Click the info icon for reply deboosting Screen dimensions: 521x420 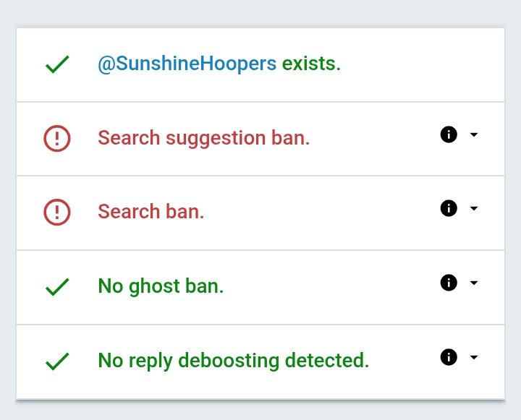pyautogui.click(x=449, y=357)
